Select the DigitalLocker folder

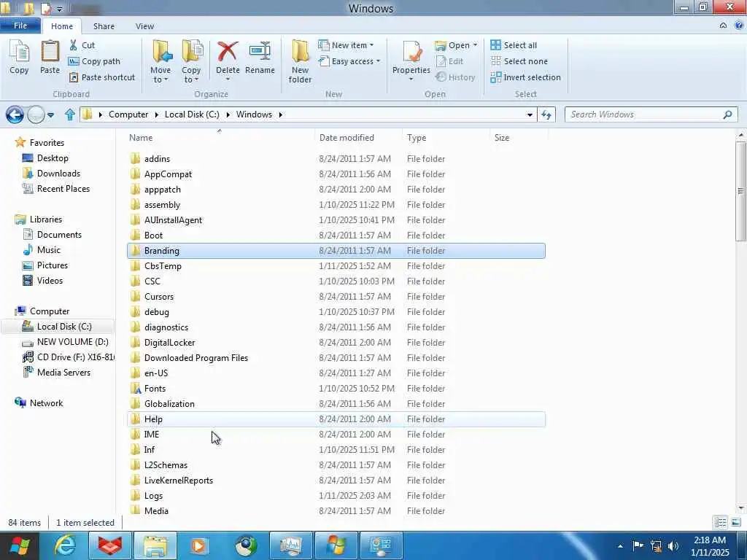click(336, 343)
